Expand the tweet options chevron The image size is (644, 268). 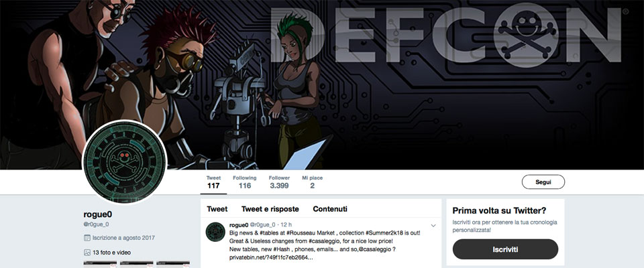[x=433, y=225]
